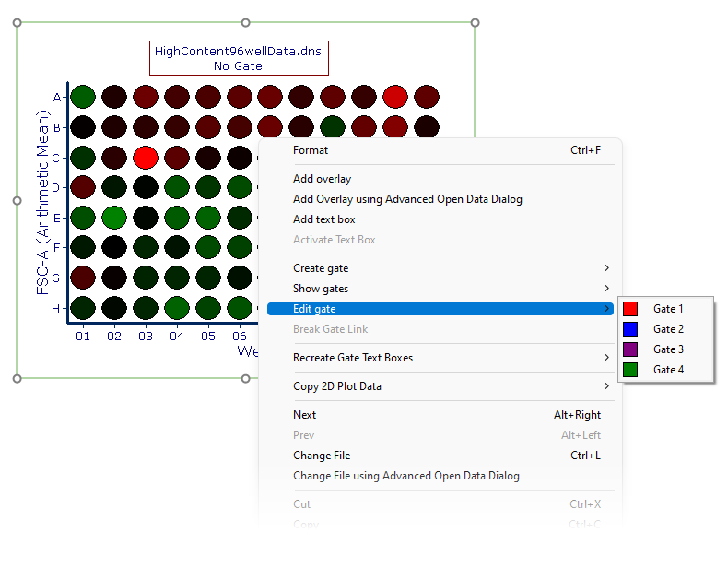Image resolution: width=728 pixels, height=580 pixels.
Task: Select Gate 2 in the submenu
Action: 665,329
